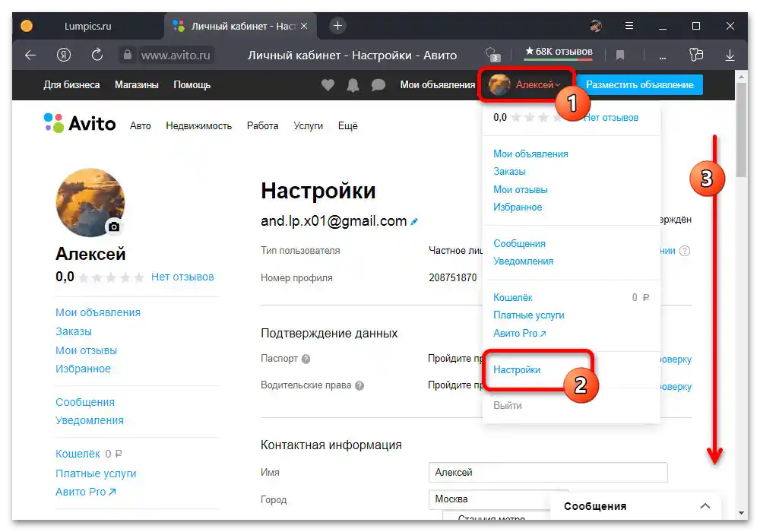Open favorites heart icon in Avito header

coord(328,85)
